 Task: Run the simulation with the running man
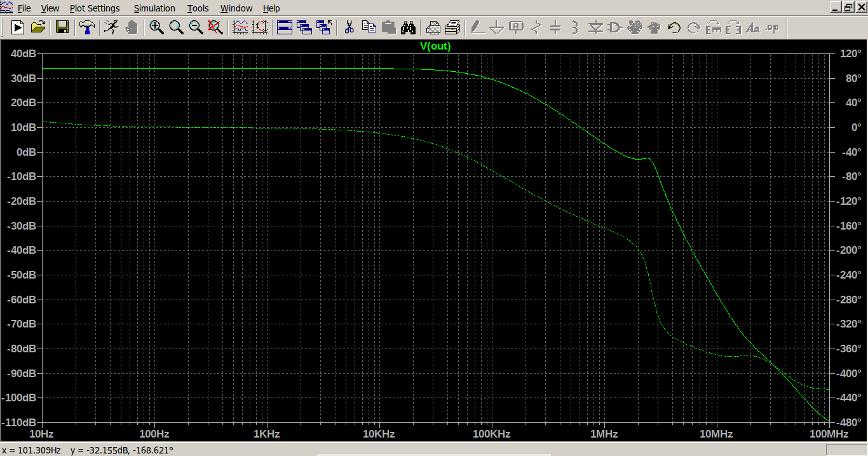click(111, 27)
